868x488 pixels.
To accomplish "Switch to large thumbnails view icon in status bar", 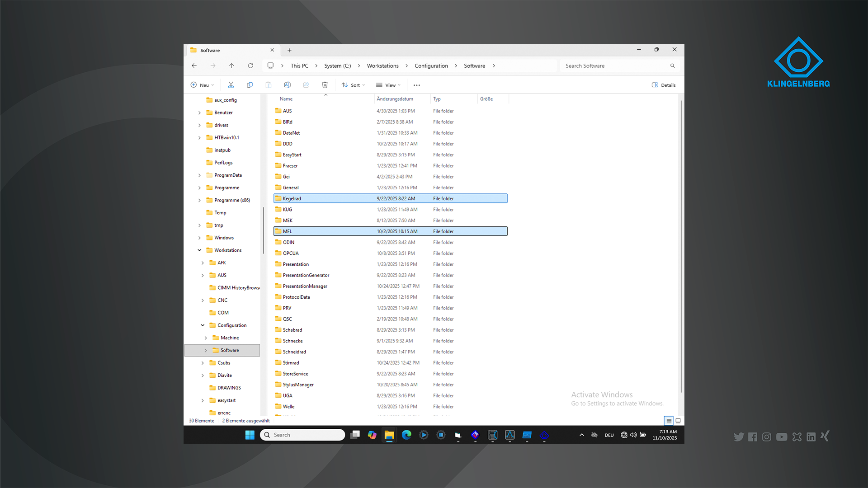I will 678,421.
